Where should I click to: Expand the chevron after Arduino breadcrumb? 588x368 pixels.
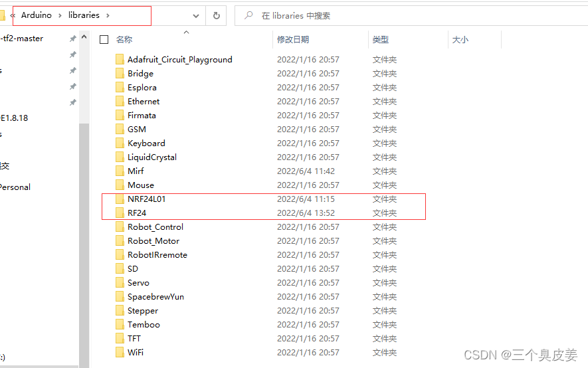pyautogui.click(x=60, y=15)
